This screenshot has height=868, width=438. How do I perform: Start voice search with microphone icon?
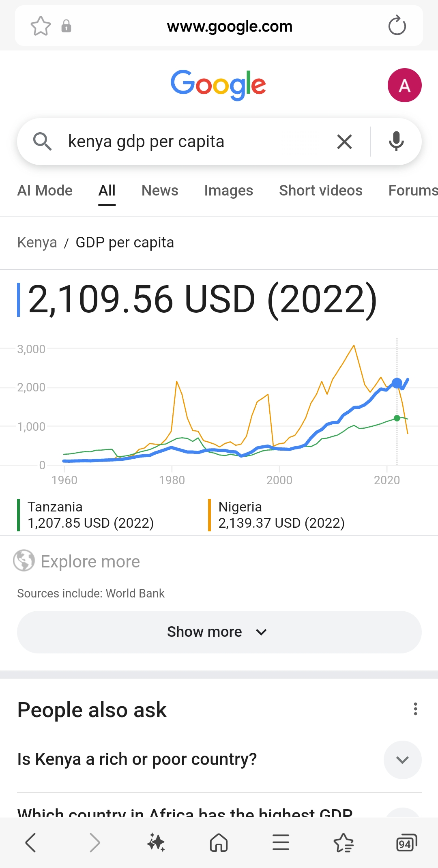point(396,142)
